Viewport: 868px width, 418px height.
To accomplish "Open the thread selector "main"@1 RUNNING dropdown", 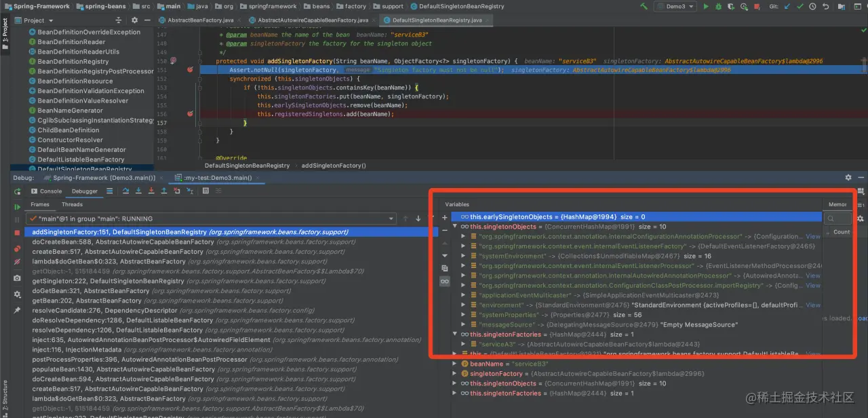I will [211, 218].
